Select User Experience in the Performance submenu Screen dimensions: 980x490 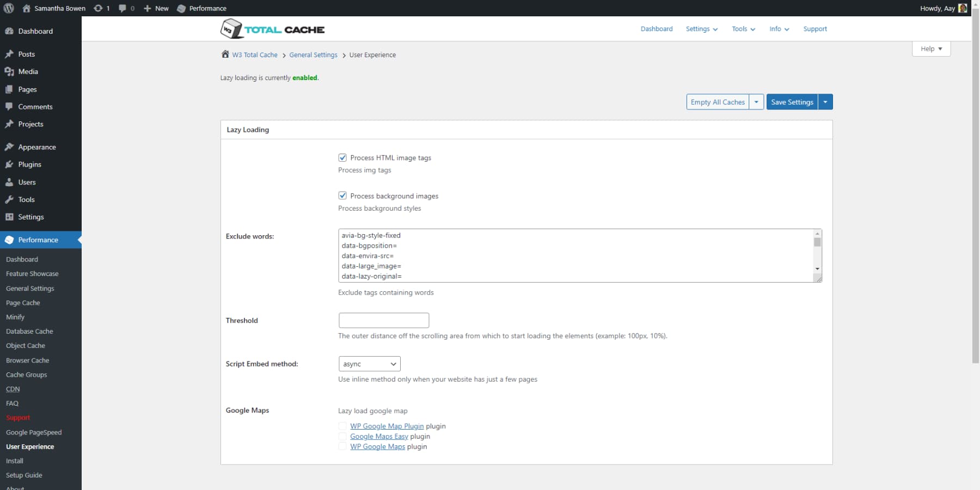[30, 446]
